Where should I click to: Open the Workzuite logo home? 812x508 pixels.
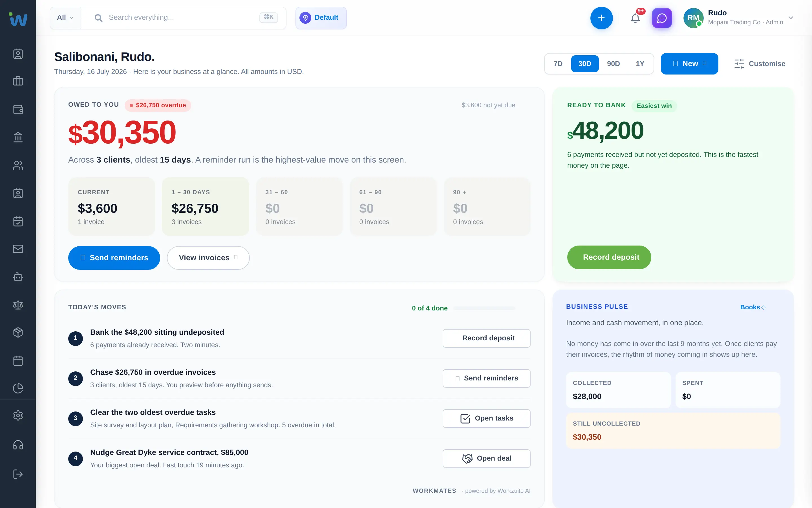[x=18, y=19]
